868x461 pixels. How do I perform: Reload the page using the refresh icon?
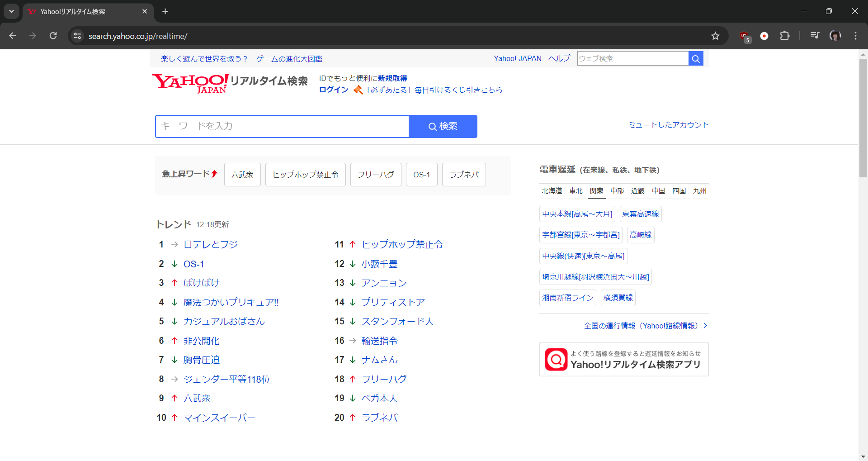click(53, 36)
